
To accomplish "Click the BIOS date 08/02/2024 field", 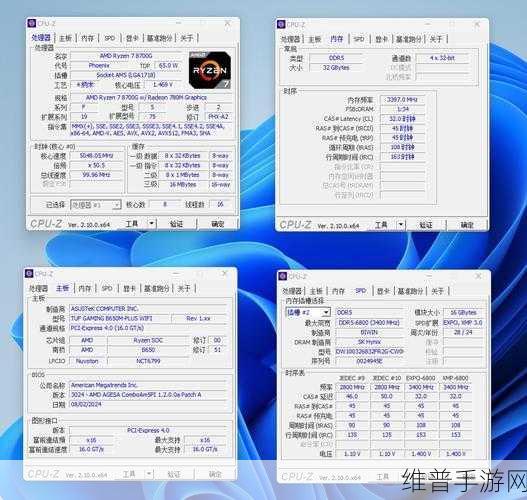I will coord(148,404).
